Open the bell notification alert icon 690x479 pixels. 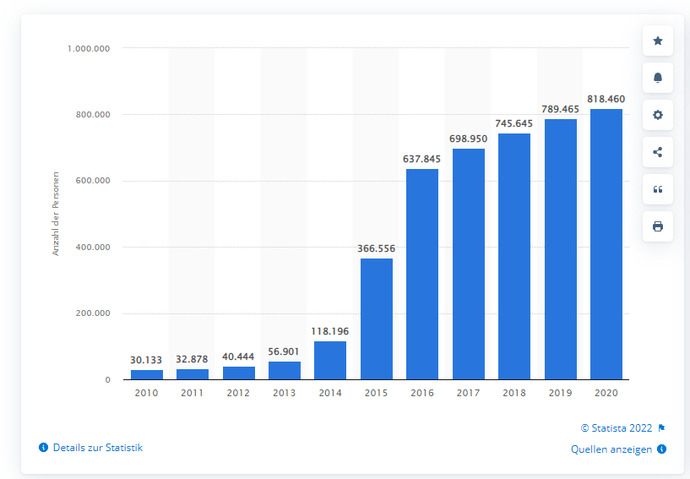coord(657,78)
